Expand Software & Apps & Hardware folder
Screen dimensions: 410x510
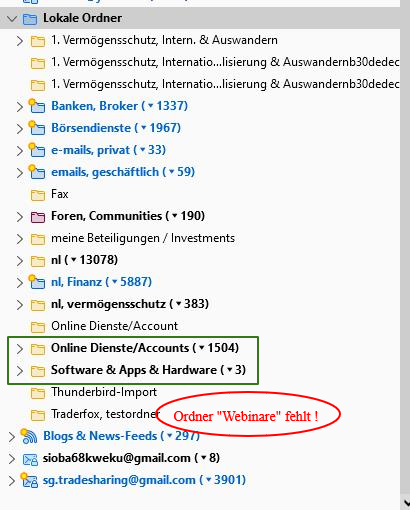click(x=20, y=371)
